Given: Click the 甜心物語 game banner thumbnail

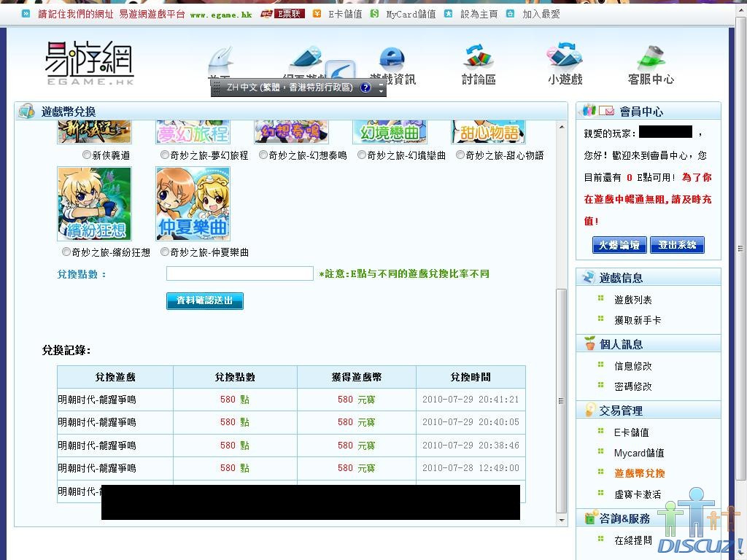Looking at the screenshot, I should tap(488, 132).
